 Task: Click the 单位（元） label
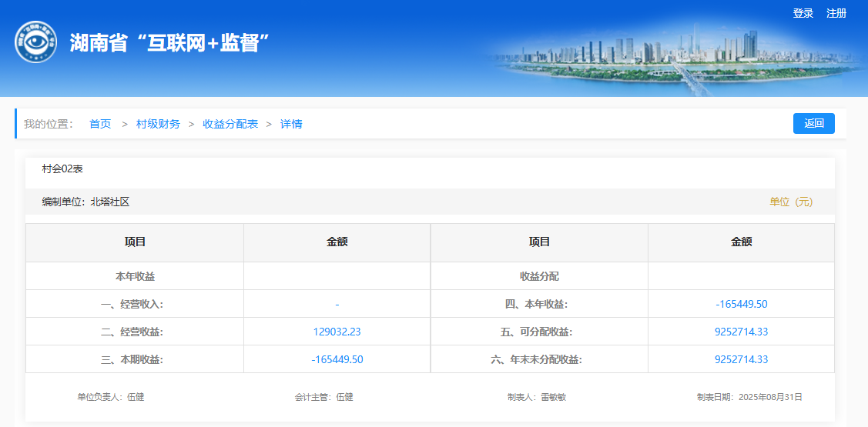pos(791,202)
